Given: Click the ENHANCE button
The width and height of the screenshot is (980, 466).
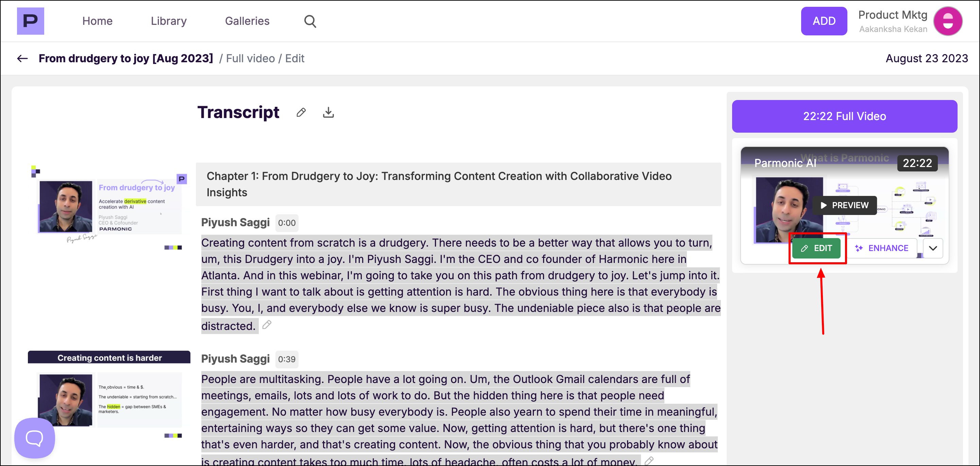Looking at the screenshot, I should pos(881,248).
